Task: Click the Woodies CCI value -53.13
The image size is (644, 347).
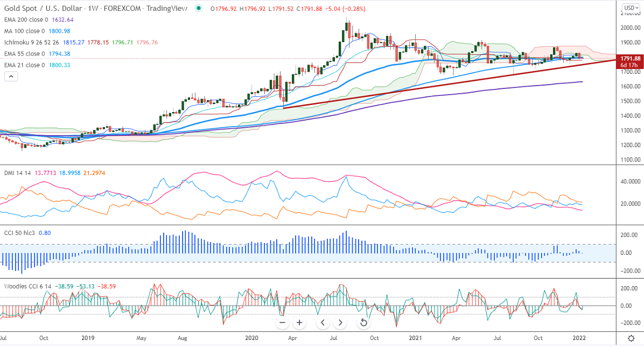Action: (x=85, y=286)
